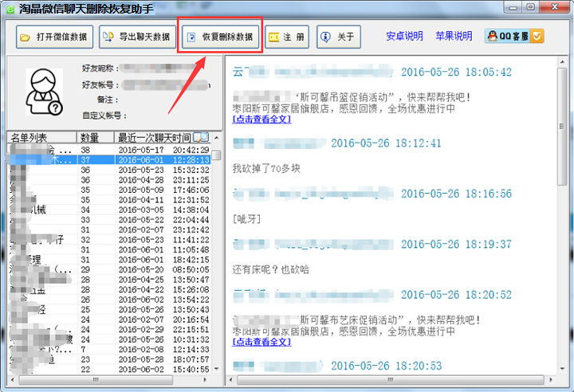Click contact list vertical scrollbar thumb
Image resolution: width=574 pixels, height=392 pixels.
[x=216, y=155]
